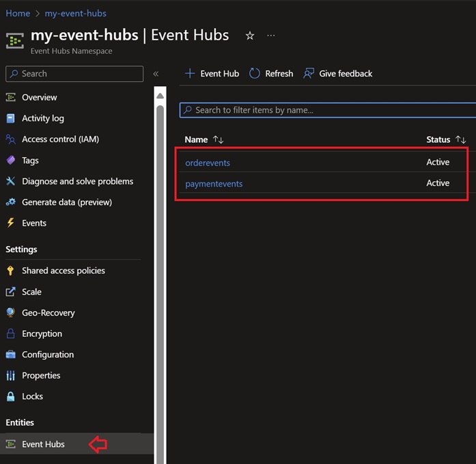Click the Activity log icon

click(11, 118)
